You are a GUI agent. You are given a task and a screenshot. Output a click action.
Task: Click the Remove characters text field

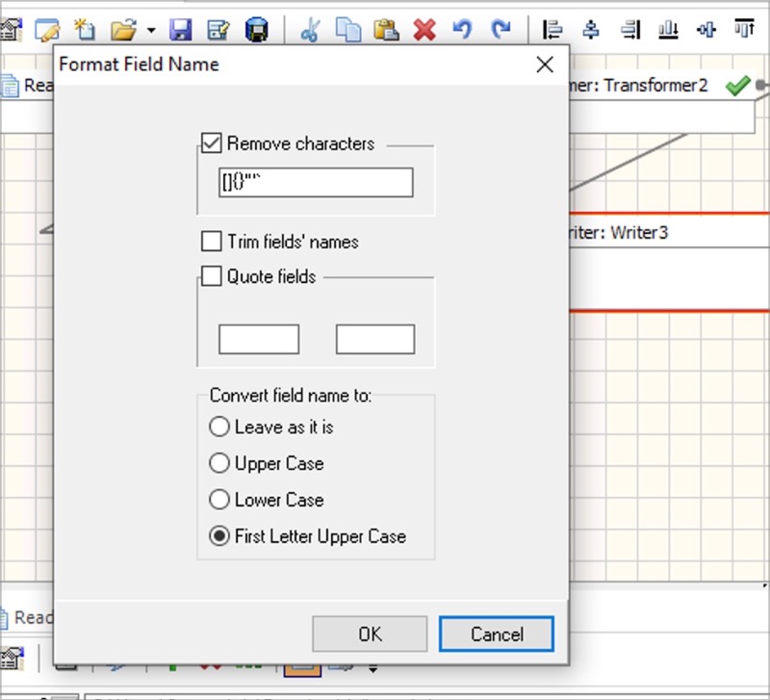(x=316, y=182)
